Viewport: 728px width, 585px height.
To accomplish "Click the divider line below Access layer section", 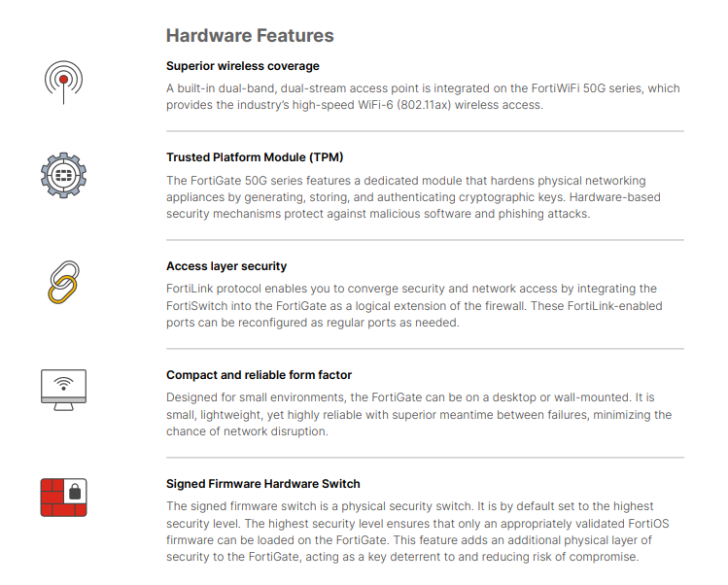I will [425, 349].
